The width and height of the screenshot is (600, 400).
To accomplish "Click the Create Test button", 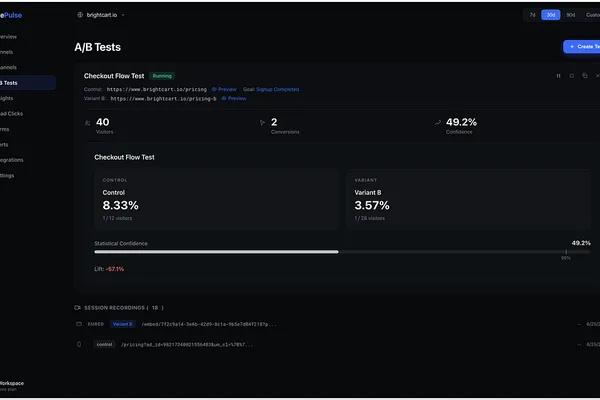I will pos(582,47).
